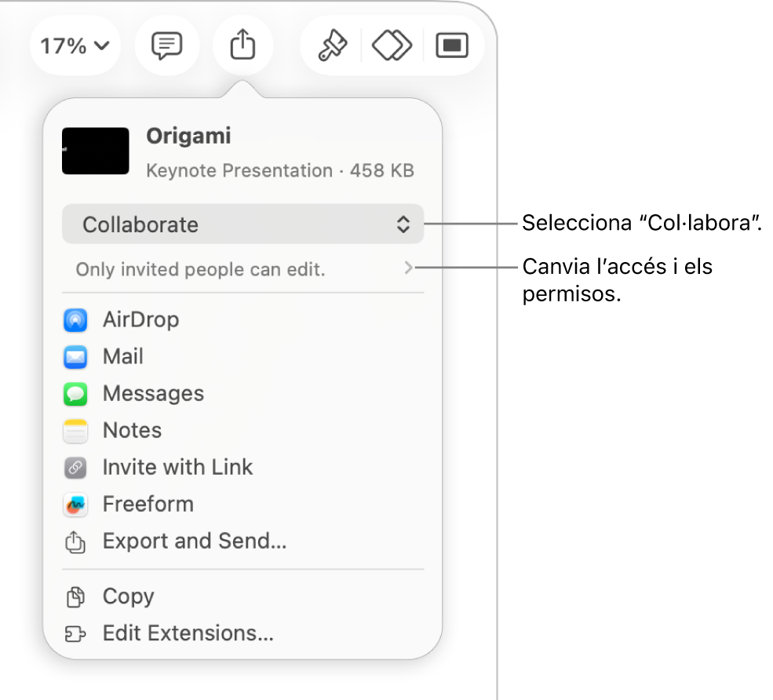
Task: Click the Invite with Link chain icon
Action: pos(75,468)
